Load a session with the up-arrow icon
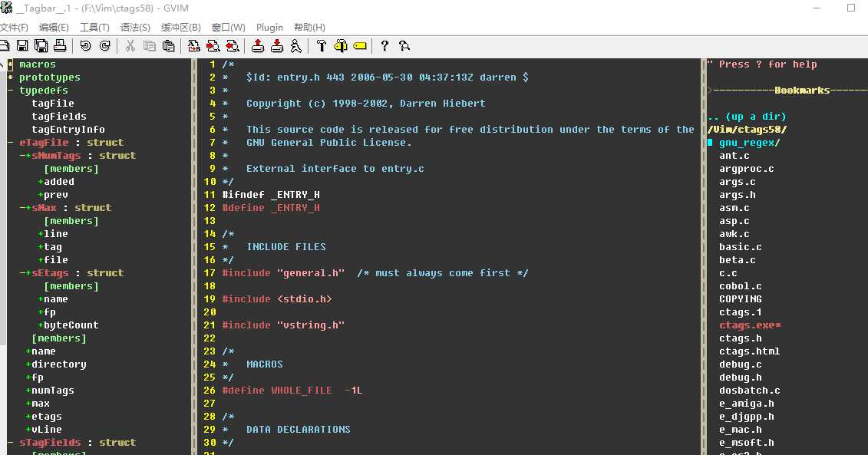This screenshot has height=455, width=868. point(257,46)
